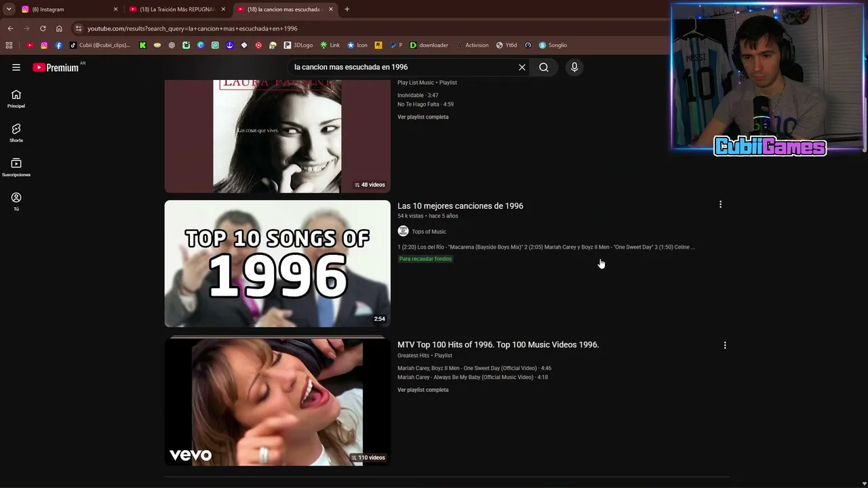The height and width of the screenshot is (488, 868).
Task: Open the Activision bookmark
Action: (473, 45)
